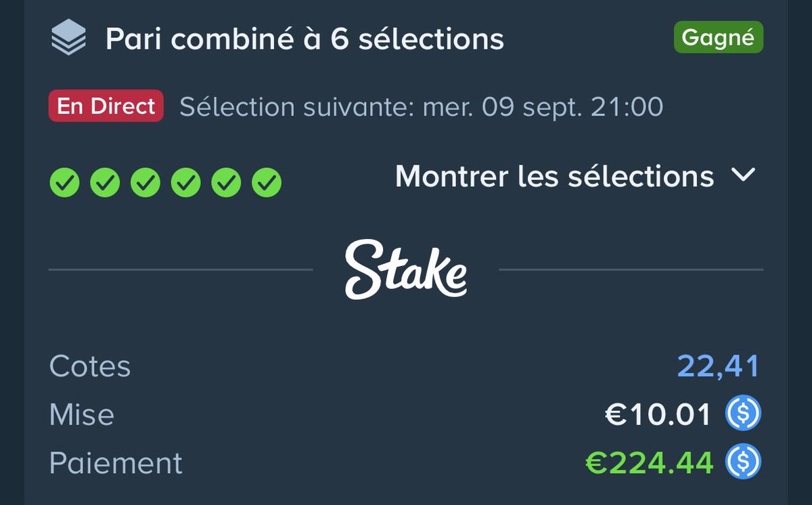Click the third green checkmark selection icon
Viewport: 812px width, 505px height.
pos(145,182)
